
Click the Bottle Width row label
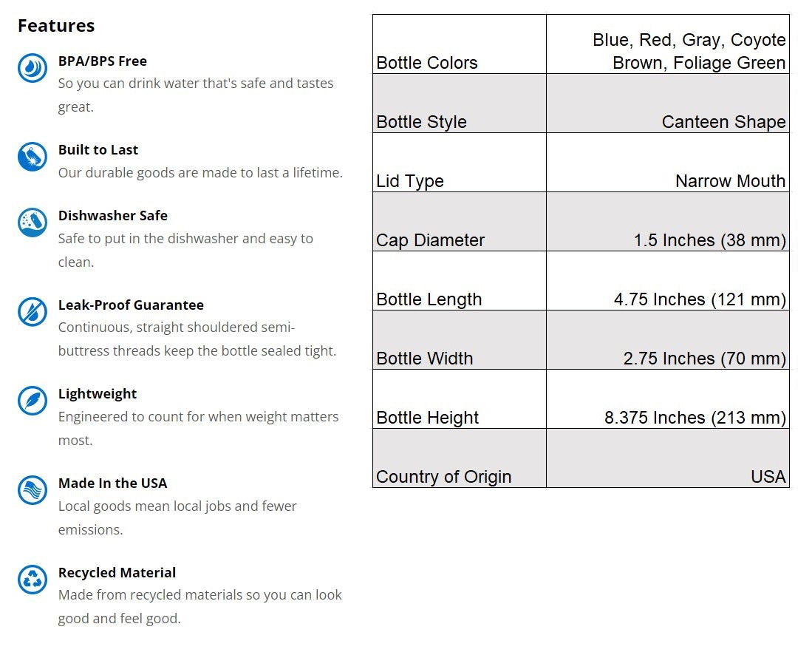point(425,359)
